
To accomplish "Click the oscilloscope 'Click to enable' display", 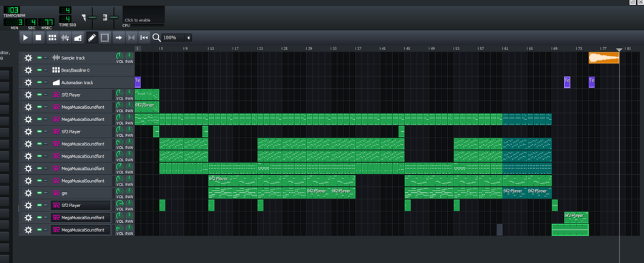I will (144, 14).
